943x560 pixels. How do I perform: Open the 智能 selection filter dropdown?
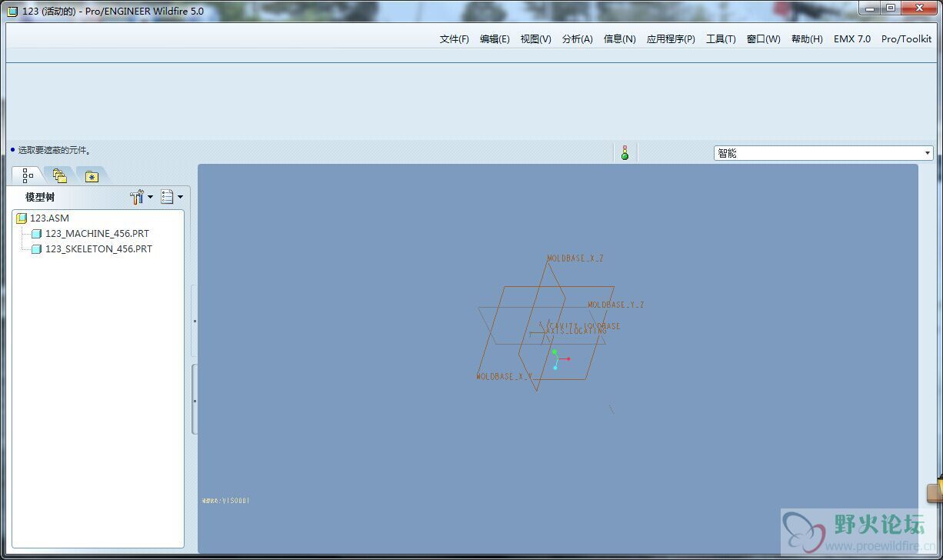tap(823, 153)
